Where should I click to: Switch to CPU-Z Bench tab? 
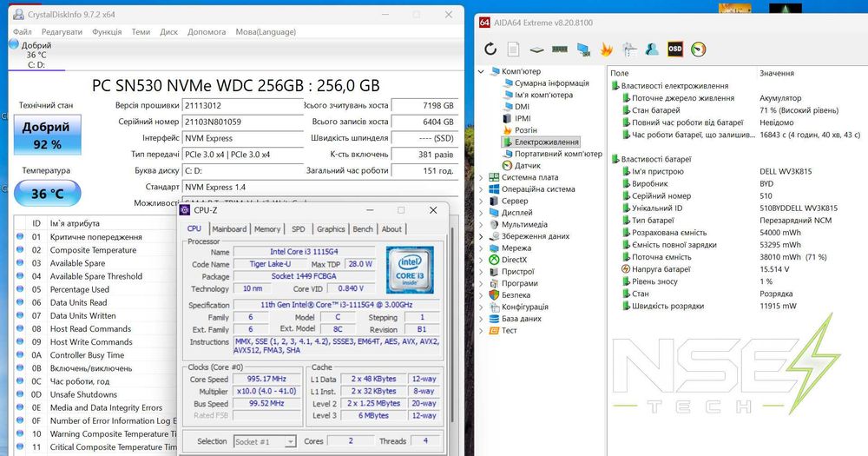click(x=363, y=228)
